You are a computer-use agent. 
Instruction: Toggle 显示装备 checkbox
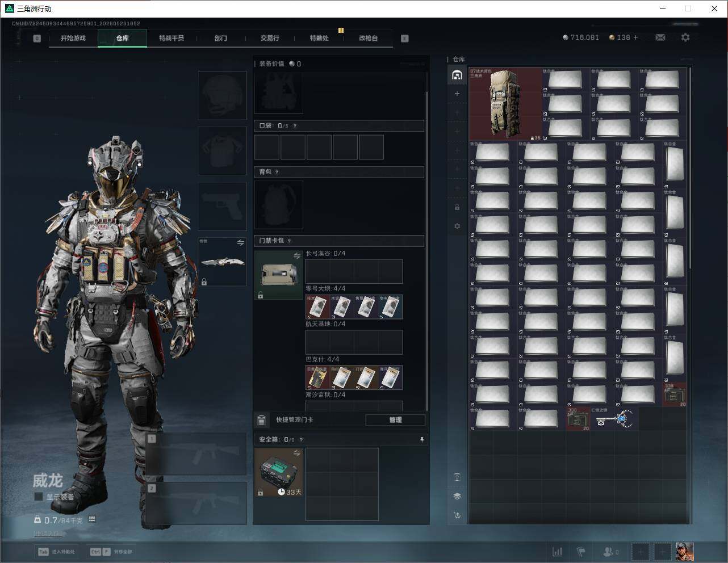click(39, 497)
